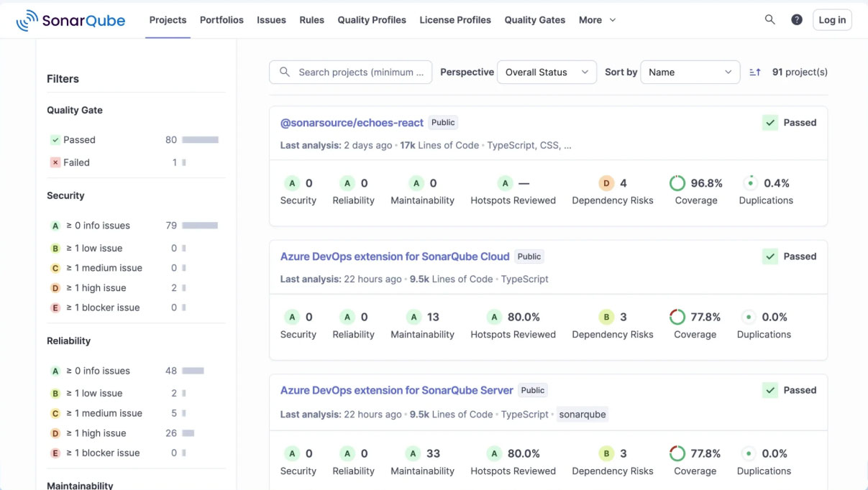868x490 pixels.
Task: Expand the More navigation menu
Action: click(x=597, y=19)
